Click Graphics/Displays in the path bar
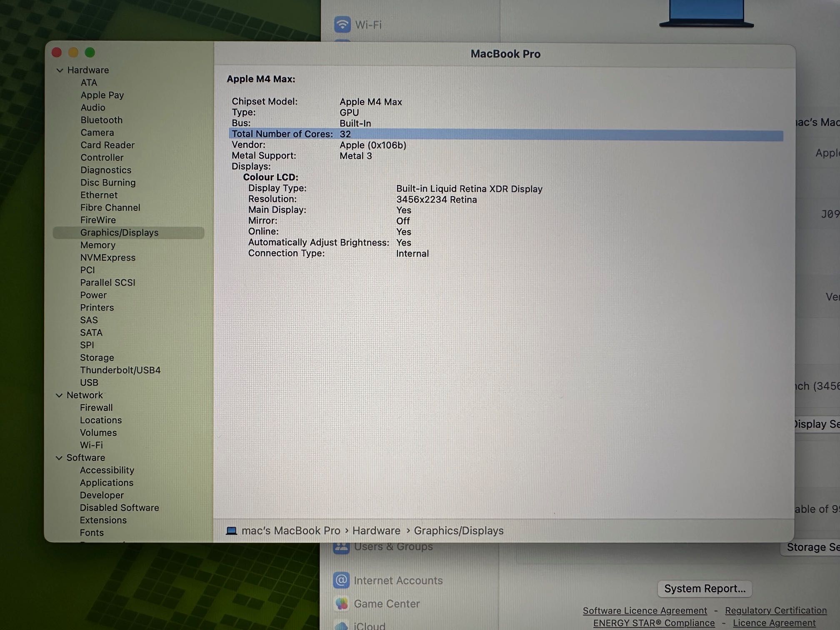This screenshot has width=840, height=630. (459, 531)
